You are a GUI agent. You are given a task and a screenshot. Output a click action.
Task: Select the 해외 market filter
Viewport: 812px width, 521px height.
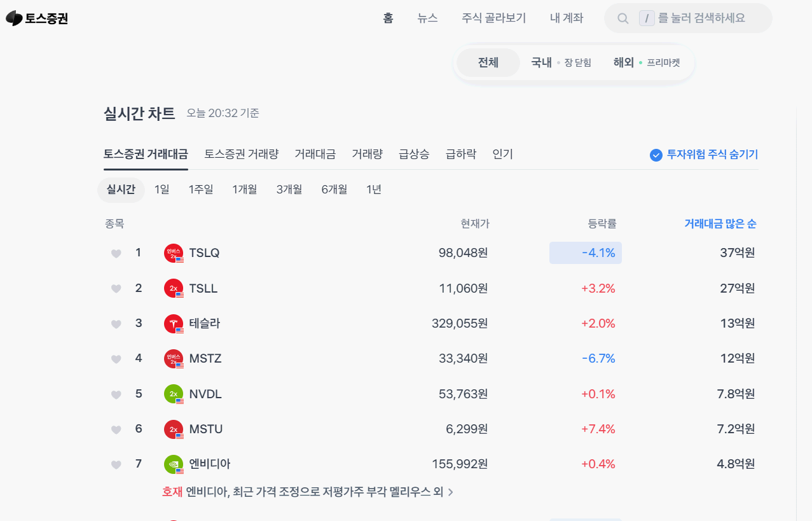tap(623, 62)
